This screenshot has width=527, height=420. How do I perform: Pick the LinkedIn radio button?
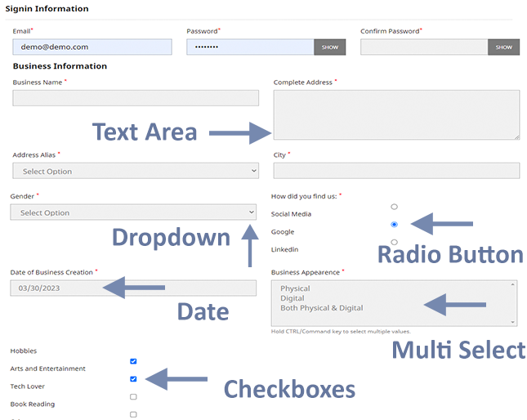pos(395,242)
